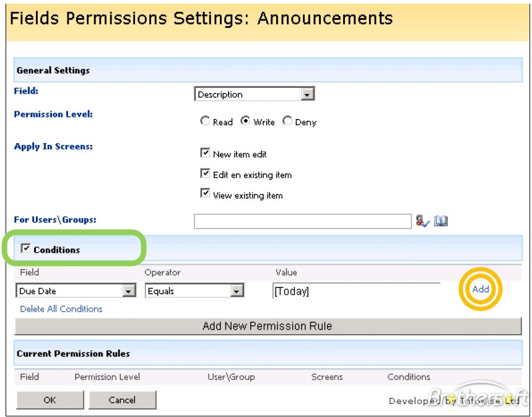This screenshot has height=417, width=532.
Task: Toggle the Conditions checkbox
Action: point(26,248)
